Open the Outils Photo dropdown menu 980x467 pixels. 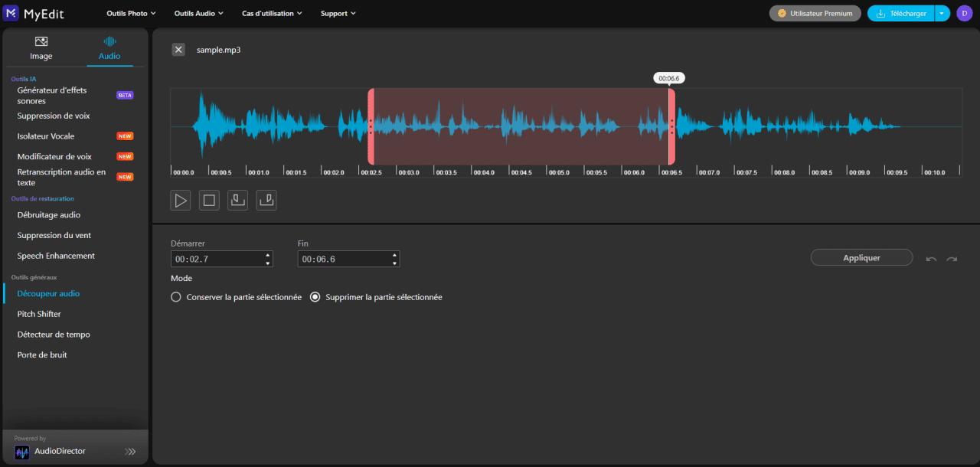131,13
